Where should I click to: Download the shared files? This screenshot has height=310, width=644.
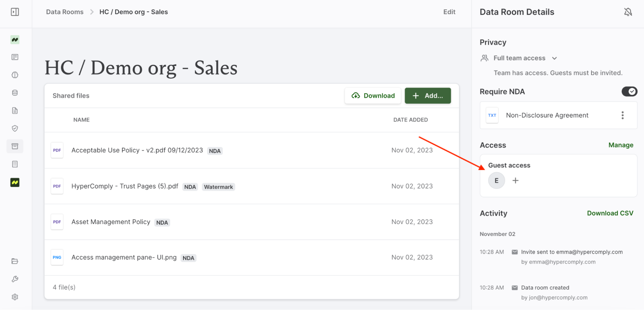pyautogui.click(x=373, y=96)
